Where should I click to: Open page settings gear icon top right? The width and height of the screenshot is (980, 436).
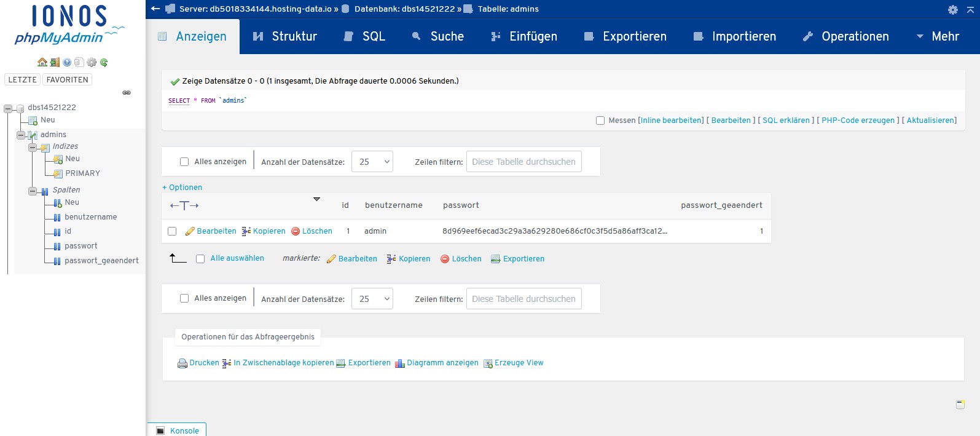click(x=952, y=9)
